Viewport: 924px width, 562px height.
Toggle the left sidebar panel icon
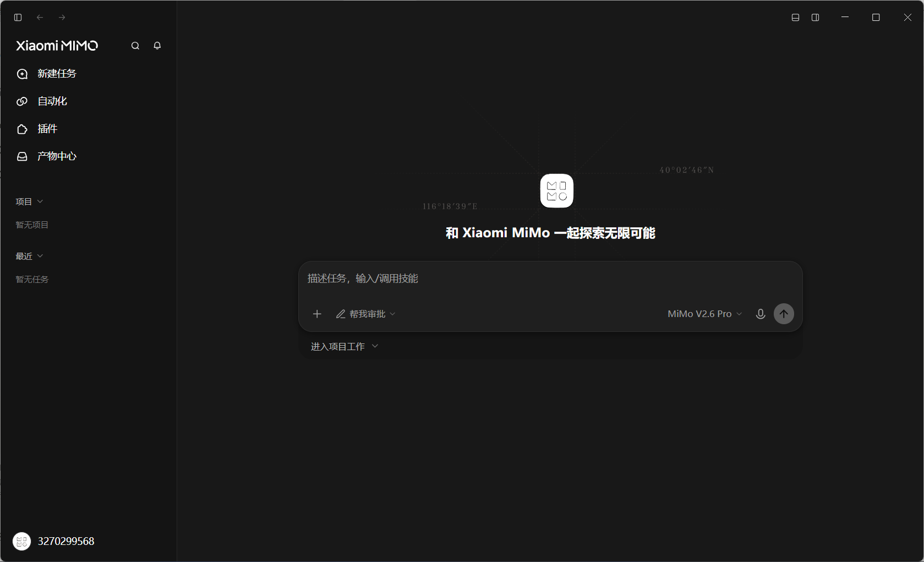point(18,18)
